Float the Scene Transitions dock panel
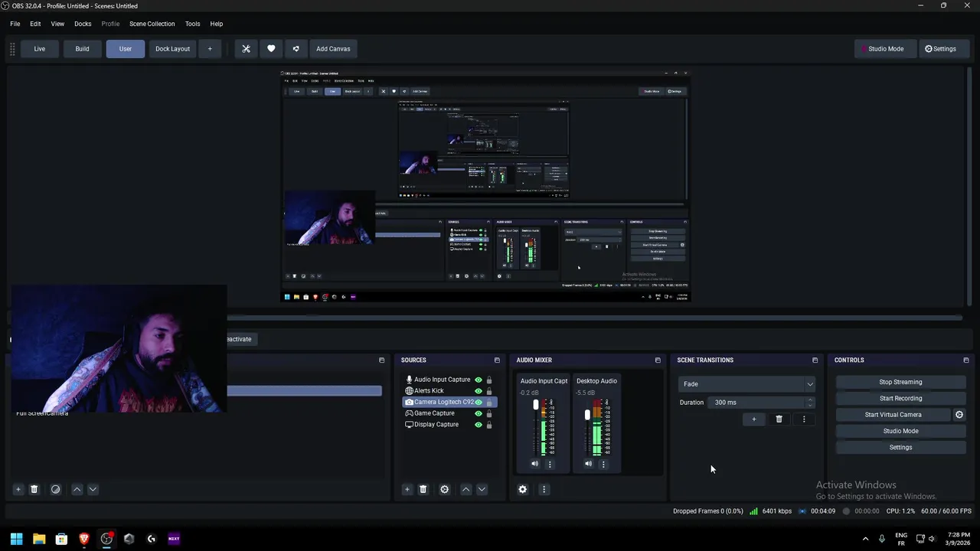 [x=815, y=360]
